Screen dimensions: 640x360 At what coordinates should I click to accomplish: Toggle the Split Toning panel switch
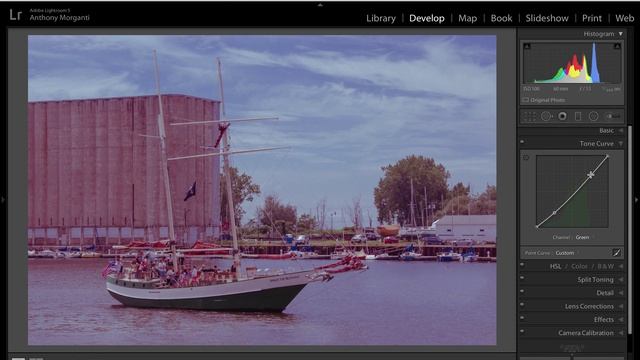point(522,278)
